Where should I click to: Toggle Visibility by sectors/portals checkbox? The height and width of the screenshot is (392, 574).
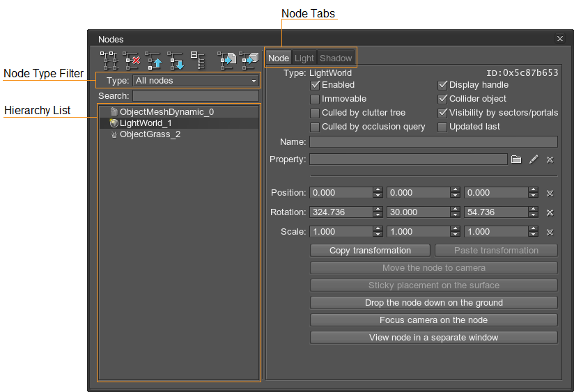pyautogui.click(x=442, y=113)
